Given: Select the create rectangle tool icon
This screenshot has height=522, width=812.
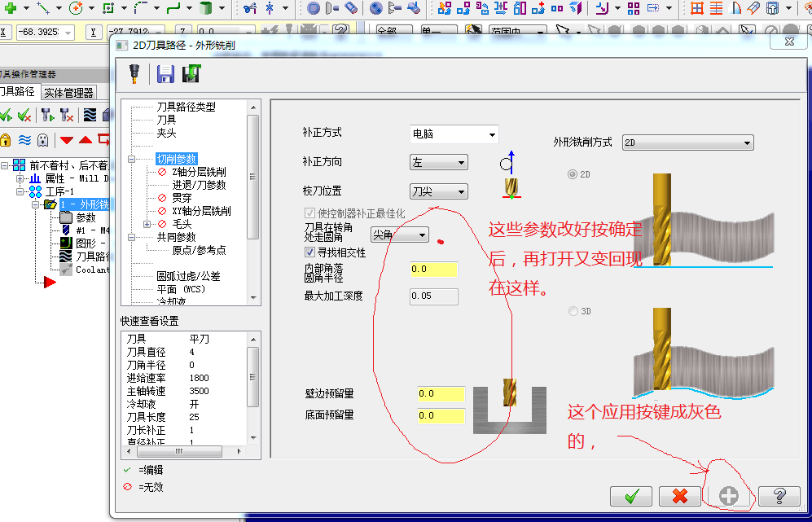Looking at the screenshot, I should pyautogui.click(x=108, y=8).
